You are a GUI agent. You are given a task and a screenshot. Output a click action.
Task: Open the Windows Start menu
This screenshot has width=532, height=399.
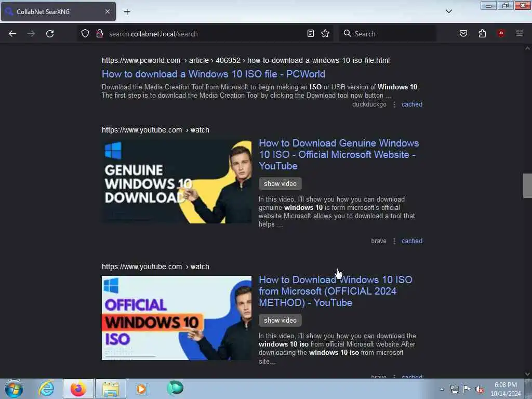click(x=14, y=389)
